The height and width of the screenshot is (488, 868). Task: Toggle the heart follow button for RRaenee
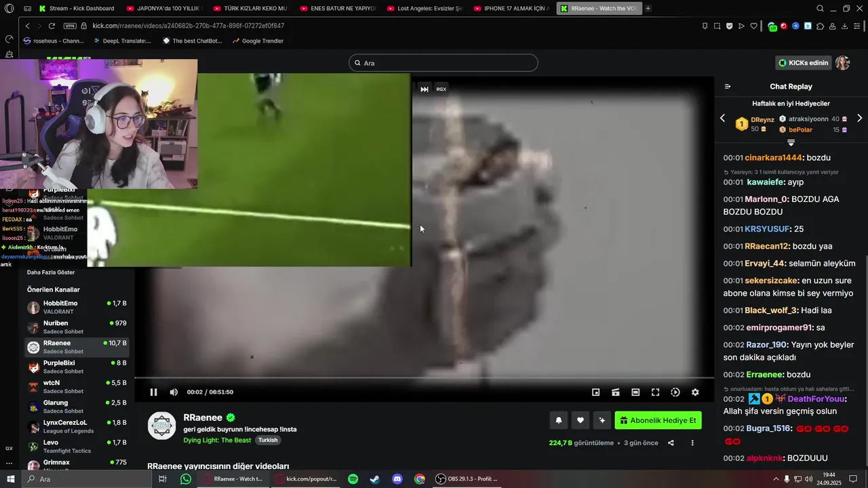(580, 420)
